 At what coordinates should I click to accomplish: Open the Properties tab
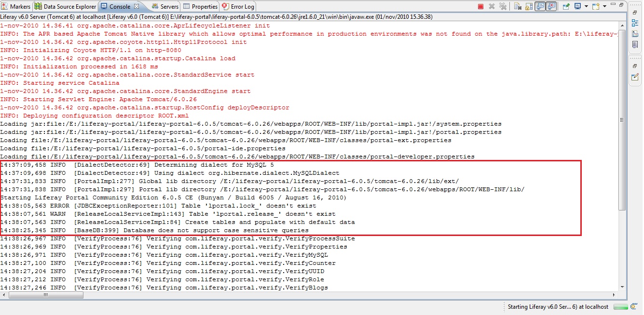(x=201, y=6)
